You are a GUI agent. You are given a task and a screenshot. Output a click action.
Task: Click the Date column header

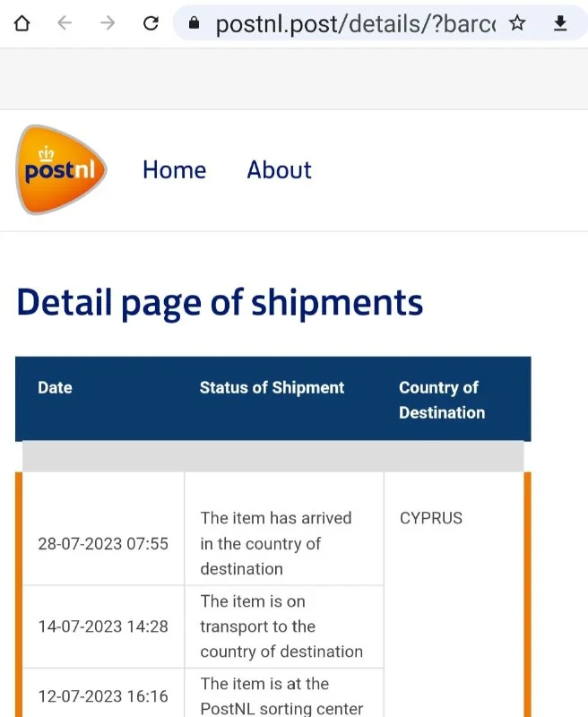(x=55, y=388)
